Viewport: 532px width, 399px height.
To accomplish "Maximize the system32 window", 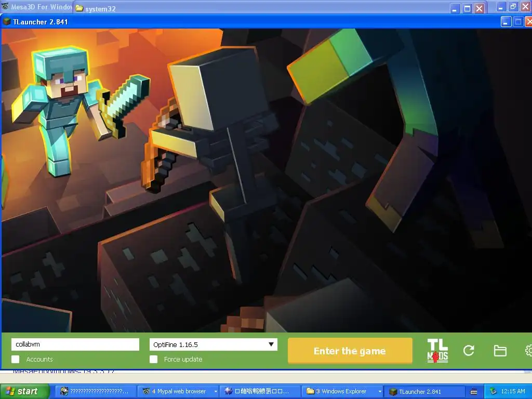I will point(467,9).
